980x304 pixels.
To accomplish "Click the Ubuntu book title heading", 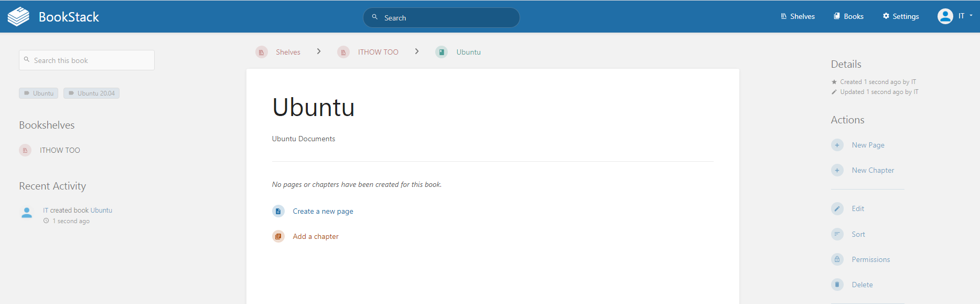I will pyautogui.click(x=314, y=107).
